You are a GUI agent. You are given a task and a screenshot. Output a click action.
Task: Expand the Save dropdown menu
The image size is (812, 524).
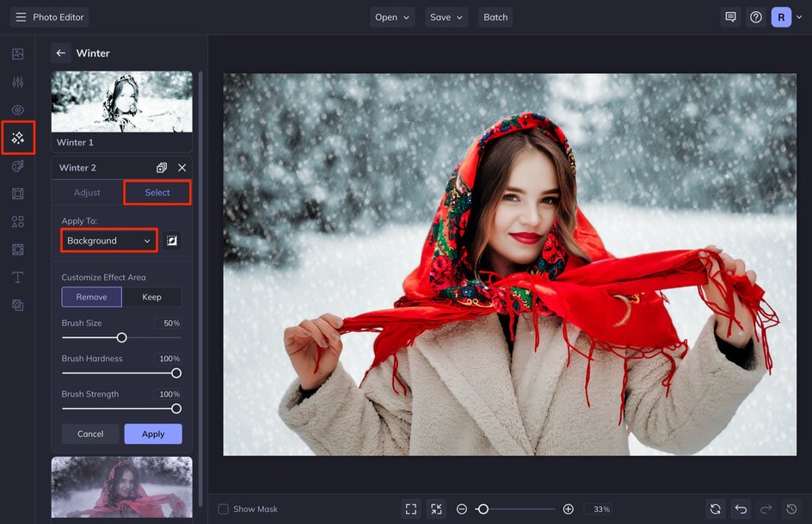[x=446, y=17]
